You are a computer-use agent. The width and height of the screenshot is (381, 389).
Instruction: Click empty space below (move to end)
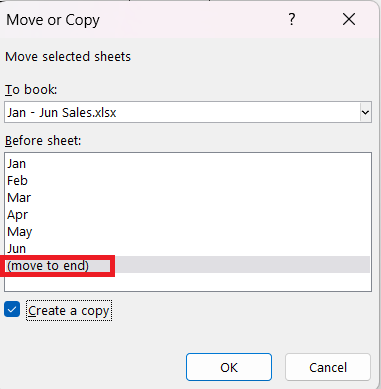tap(188, 282)
